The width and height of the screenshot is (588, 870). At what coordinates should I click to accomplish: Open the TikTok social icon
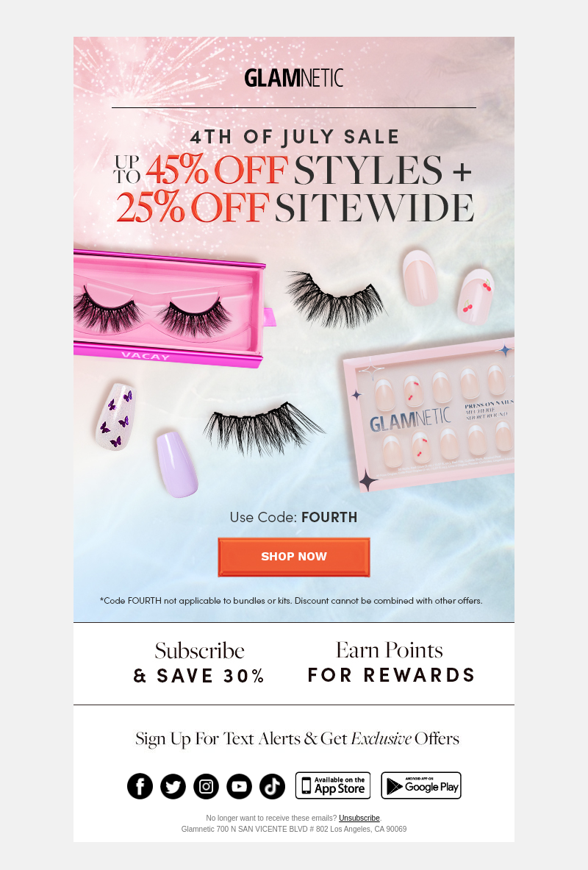click(273, 786)
